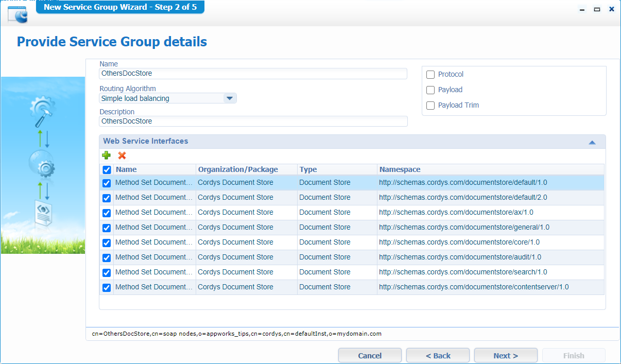Click the globe gear step icon in sidebar
The height and width of the screenshot is (364, 621).
pos(42,164)
